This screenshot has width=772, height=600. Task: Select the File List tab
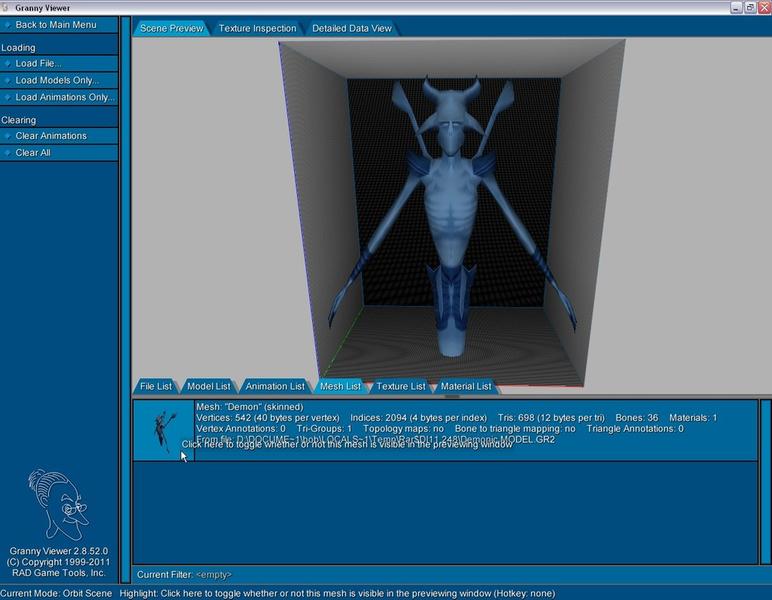[x=156, y=386]
